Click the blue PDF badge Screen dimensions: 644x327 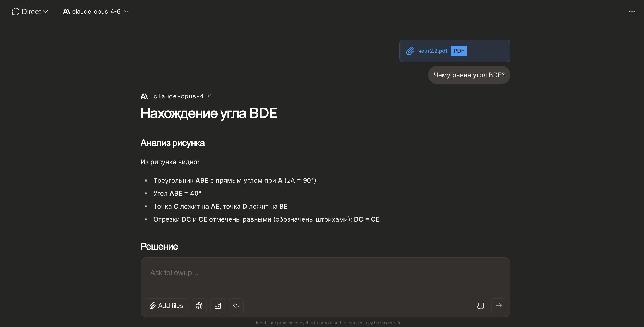(459, 51)
